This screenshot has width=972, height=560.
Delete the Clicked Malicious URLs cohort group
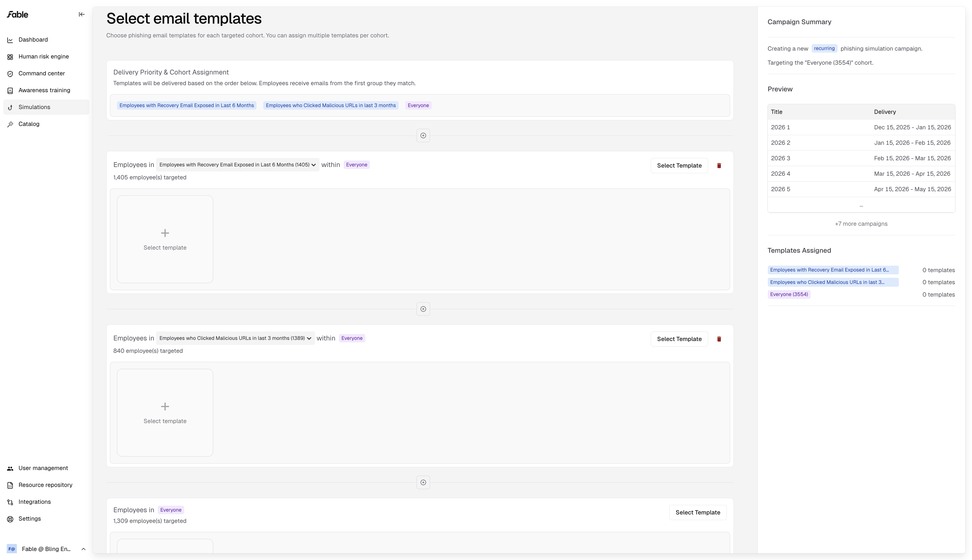tap(719, 339)
